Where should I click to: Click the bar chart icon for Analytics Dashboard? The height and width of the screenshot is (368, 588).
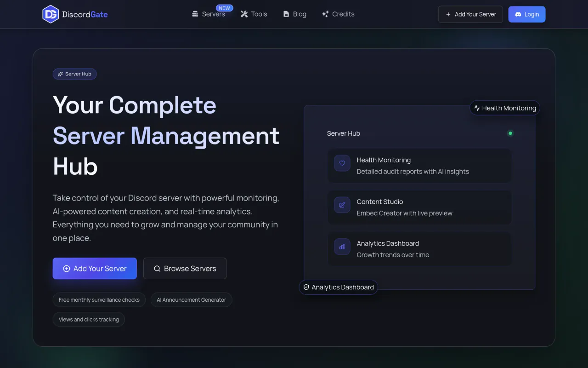tap(342, 247)
